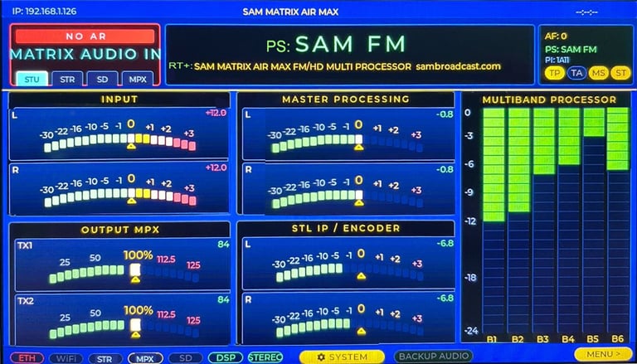Select the MPX input source tab
Viewport: 637px width, 364px height.
pos(138,79)
